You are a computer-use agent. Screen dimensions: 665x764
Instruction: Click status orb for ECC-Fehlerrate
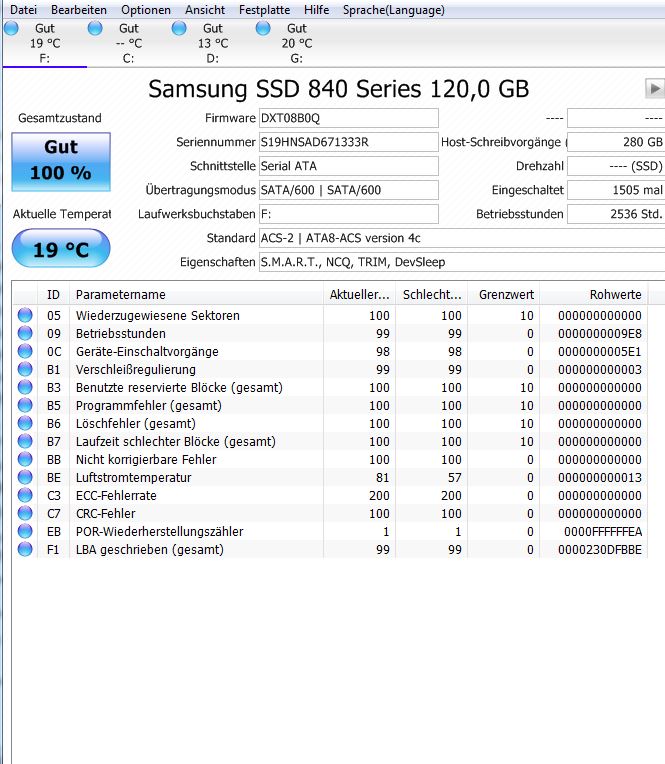[x=25, y=496]
